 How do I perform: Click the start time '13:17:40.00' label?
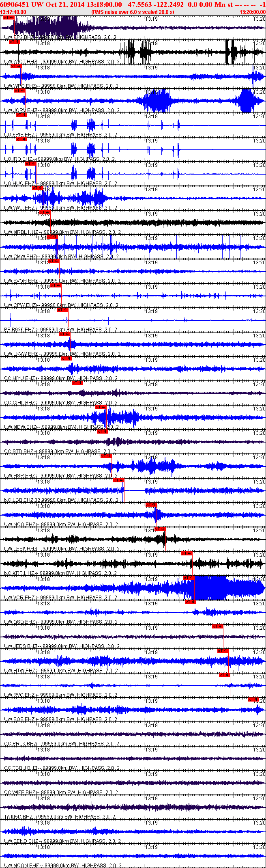(13, 12)
